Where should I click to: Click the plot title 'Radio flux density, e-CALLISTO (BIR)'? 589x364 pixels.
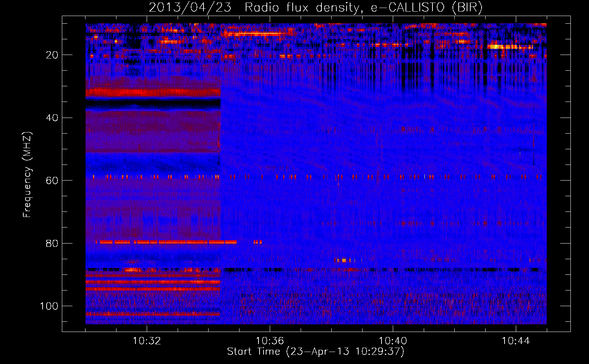pos(363,8)
